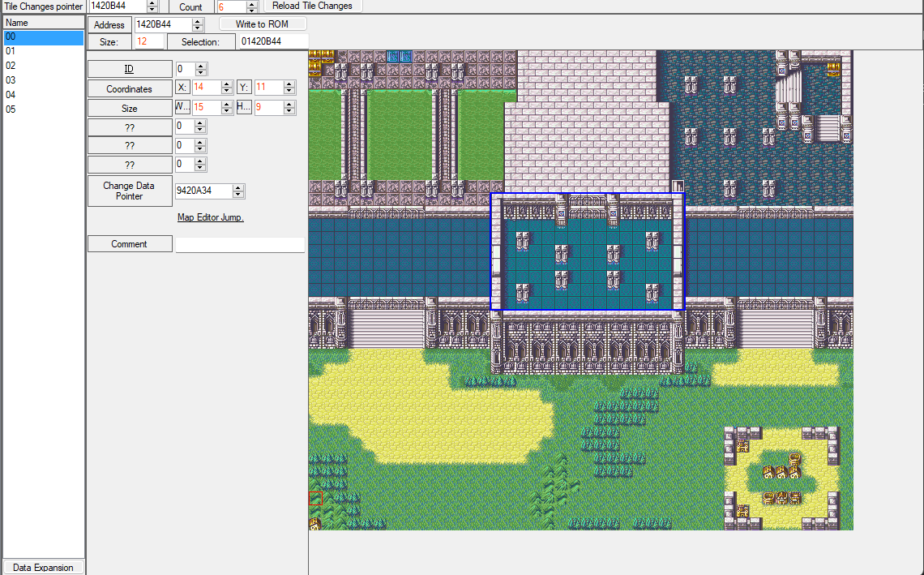This screenshot has height=575, width=924.
Task: Adjust the Y coordinate stepper
Action: [x=289, y=88]
